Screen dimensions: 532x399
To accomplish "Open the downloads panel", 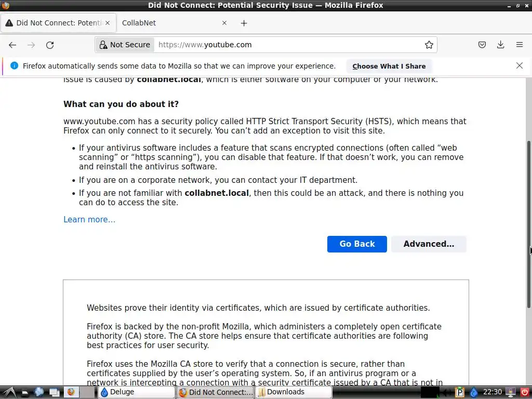I will click(500, 45).
